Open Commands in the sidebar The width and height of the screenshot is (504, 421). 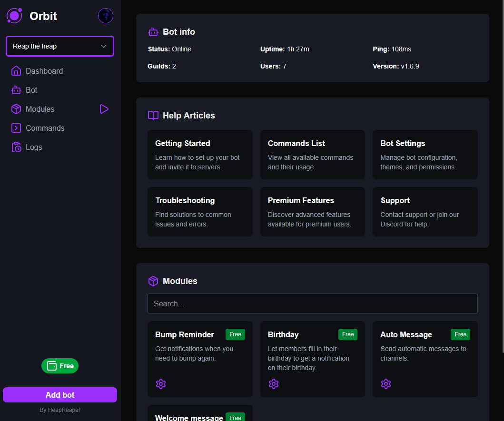point(45,128)
